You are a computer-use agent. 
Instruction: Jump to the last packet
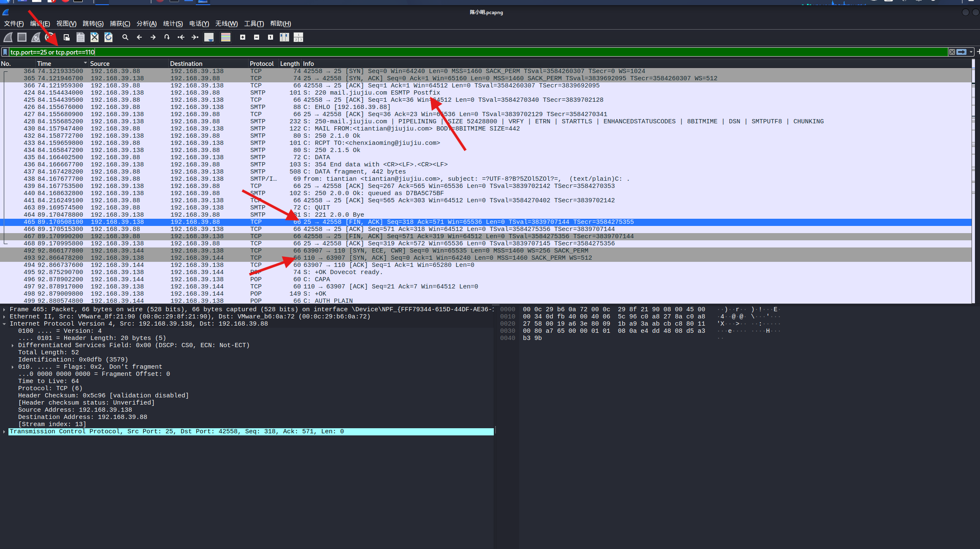pyautogui.click(x=195, y=38)
